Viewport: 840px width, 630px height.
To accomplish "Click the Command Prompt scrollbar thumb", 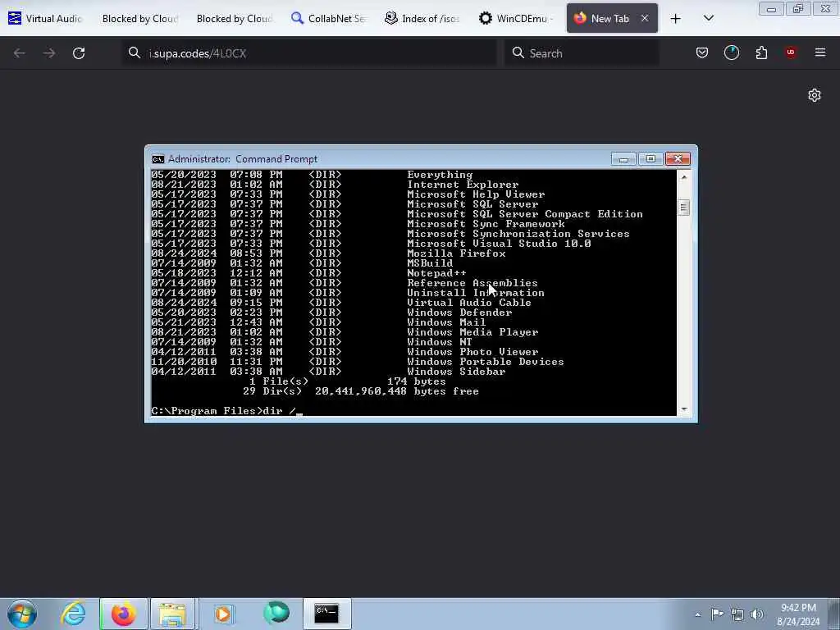I will point(683,208).
